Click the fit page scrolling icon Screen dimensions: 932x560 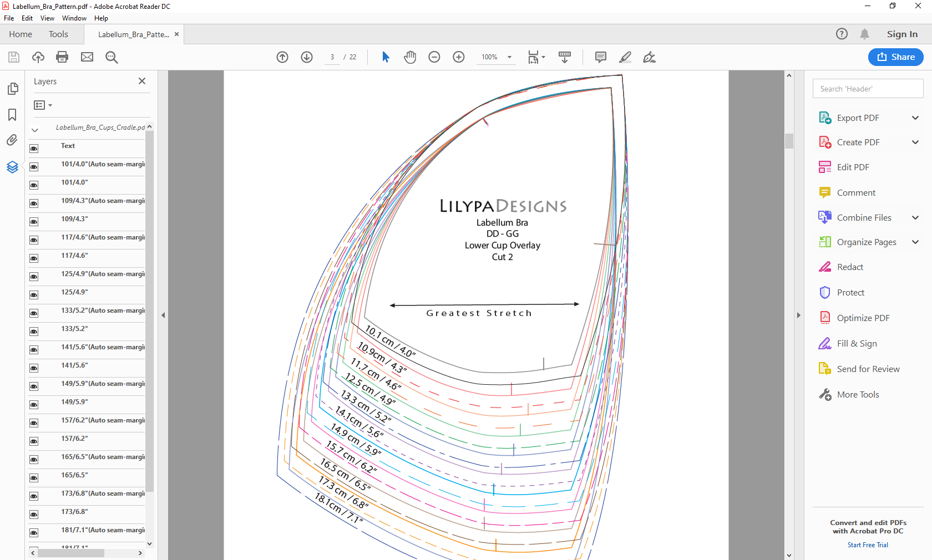coord(533,57)
